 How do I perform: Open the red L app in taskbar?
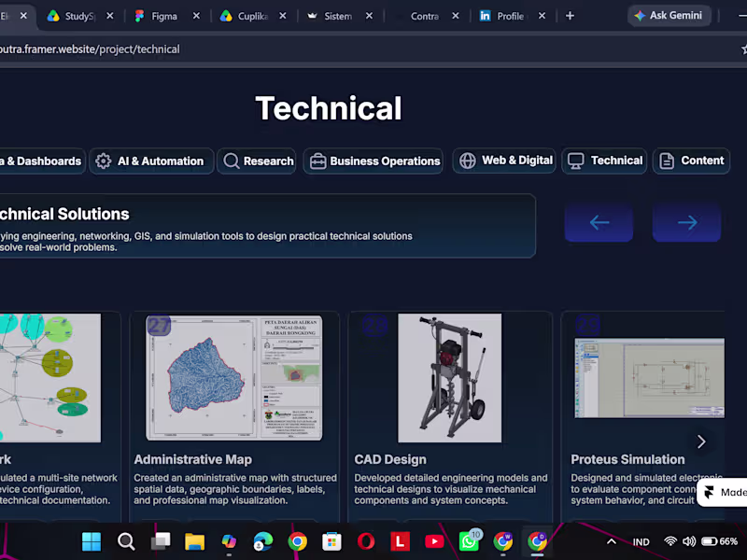coord(401,541)
